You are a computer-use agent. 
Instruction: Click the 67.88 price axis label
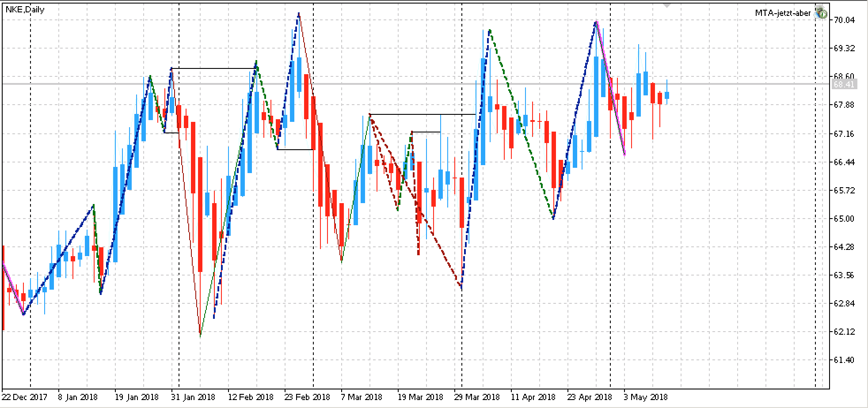[x=844, y=105]
